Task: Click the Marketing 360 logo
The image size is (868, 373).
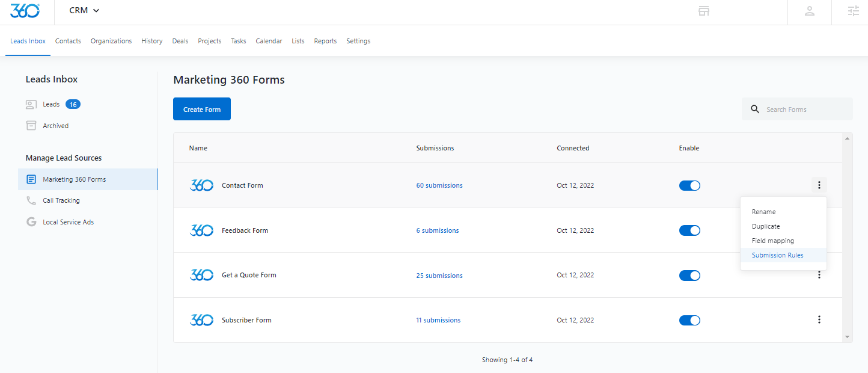Action: tap(25, 10)
